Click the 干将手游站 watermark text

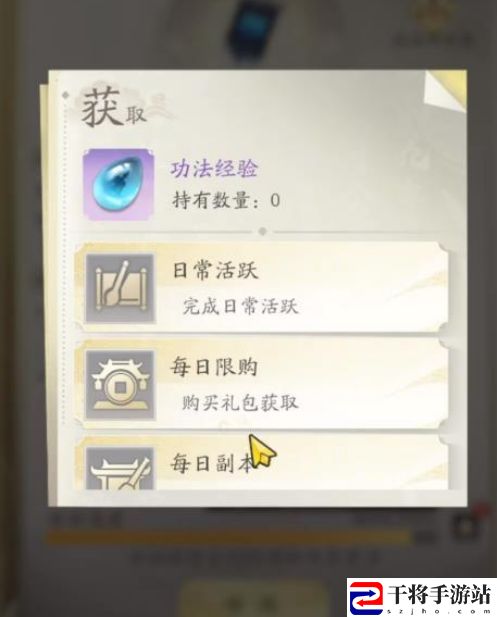439,594
